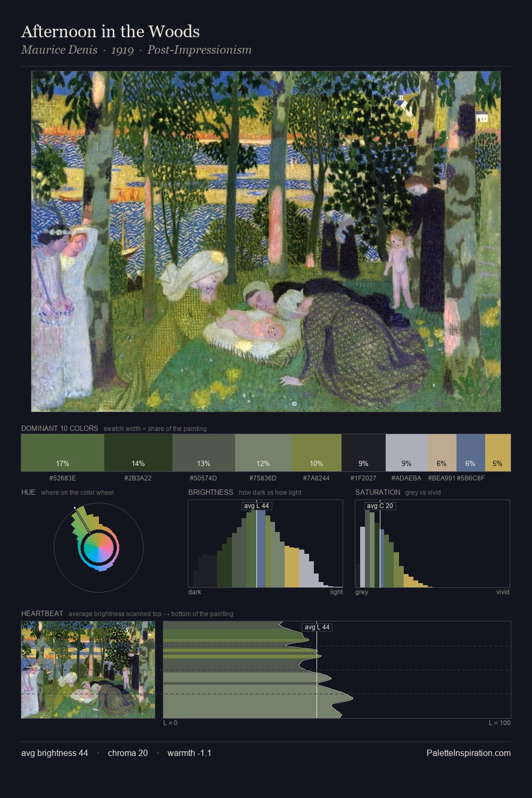The image size is (532, 798).
Task: Click hex code #1F2027
Action: [x=363, y=478]
